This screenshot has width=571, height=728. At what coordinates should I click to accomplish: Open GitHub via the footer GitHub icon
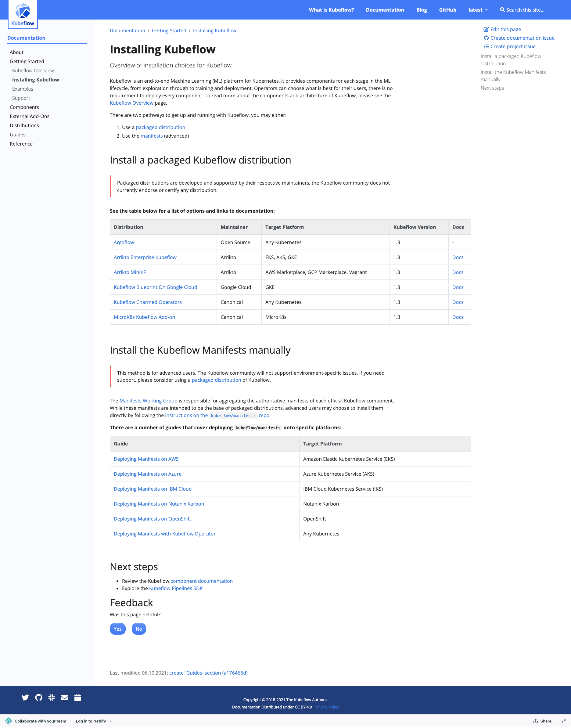[x=38, y=697]
